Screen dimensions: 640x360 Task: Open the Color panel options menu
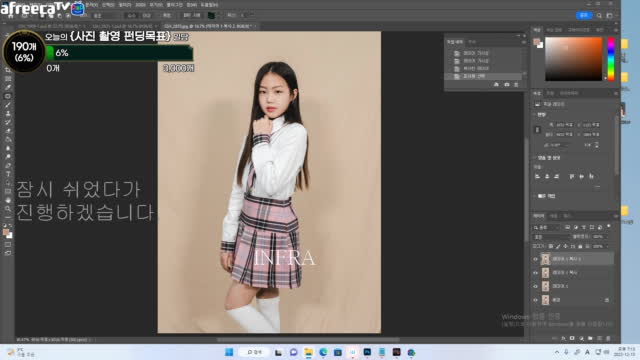[616, 30]
